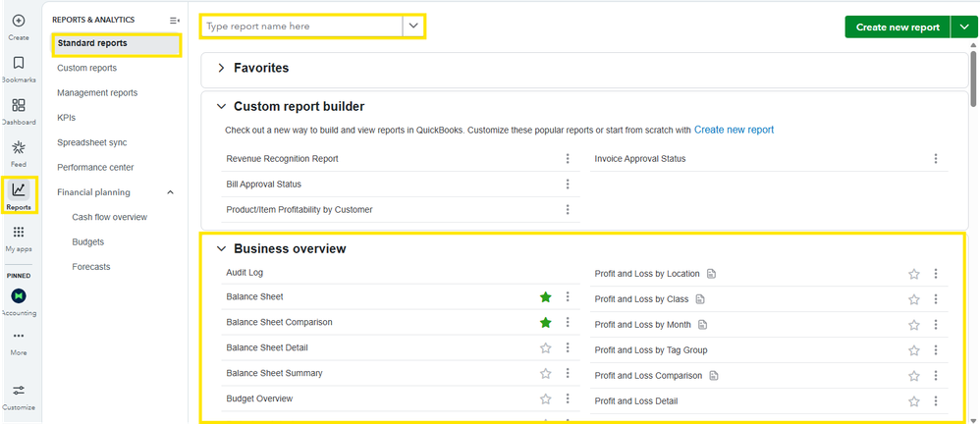980x424 pixels.
Task: Unfavorite the Balance Sheet green star
Action: (546, 297)
